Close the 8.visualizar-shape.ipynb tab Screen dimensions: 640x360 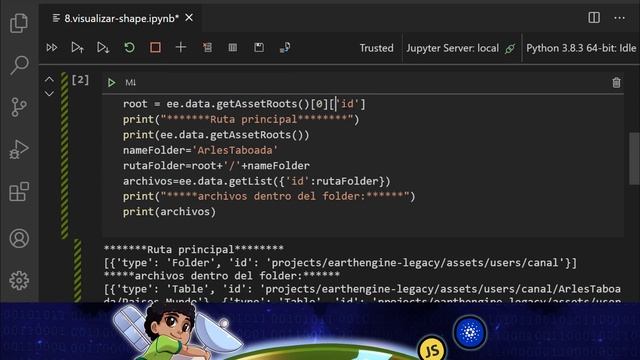189,18
